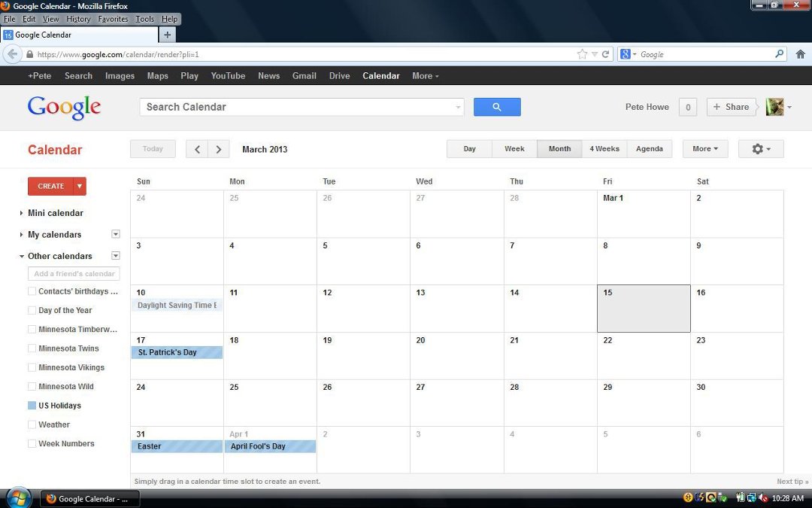Select the March 15 day cell

coord(644,309)
